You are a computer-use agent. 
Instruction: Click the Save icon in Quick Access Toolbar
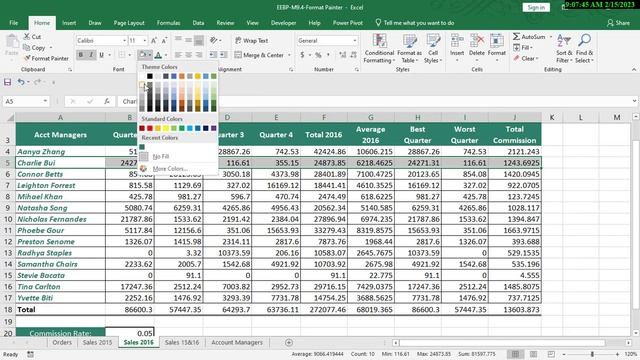(7, 82)
